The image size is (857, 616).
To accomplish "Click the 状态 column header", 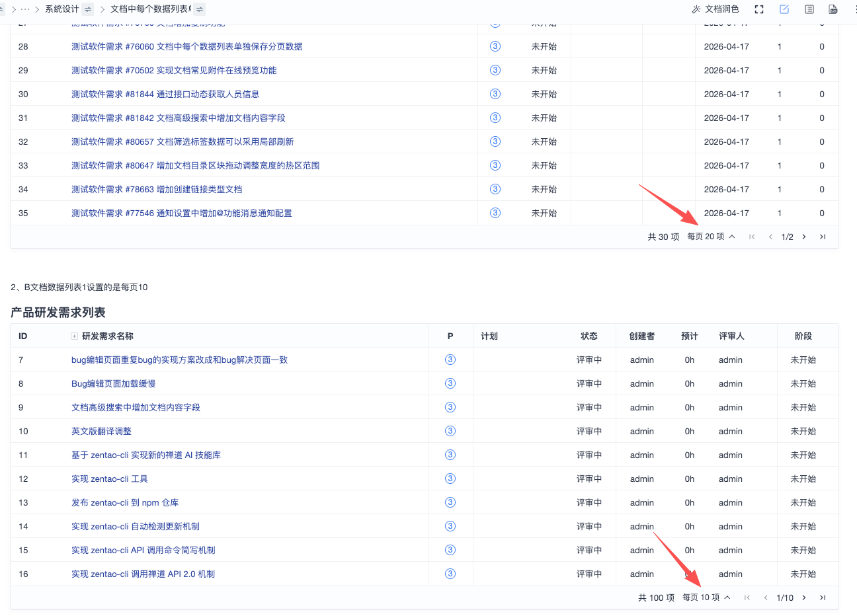I will (x=589, y=336).
